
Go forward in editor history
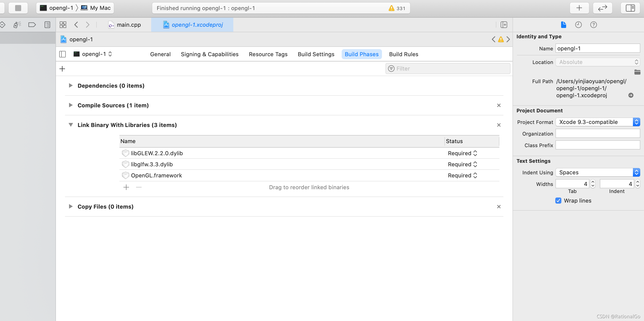click(87, 25)
